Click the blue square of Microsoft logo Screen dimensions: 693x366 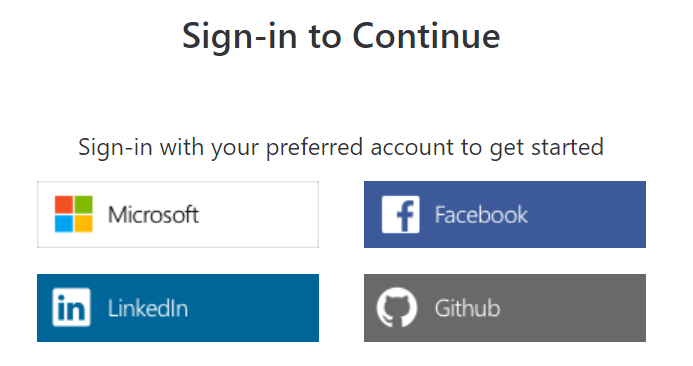coord(64,224)
